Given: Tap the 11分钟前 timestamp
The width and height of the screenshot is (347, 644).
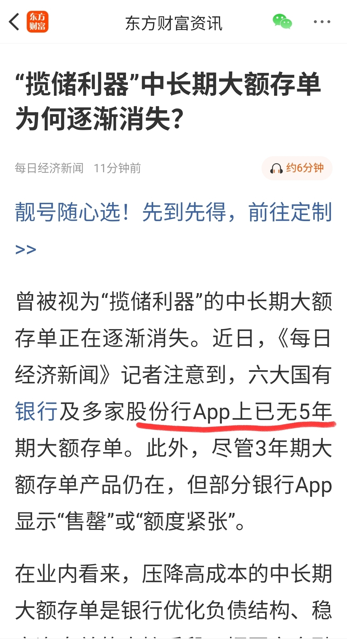Looking at the screenshot, I should [x=117, y=168].
